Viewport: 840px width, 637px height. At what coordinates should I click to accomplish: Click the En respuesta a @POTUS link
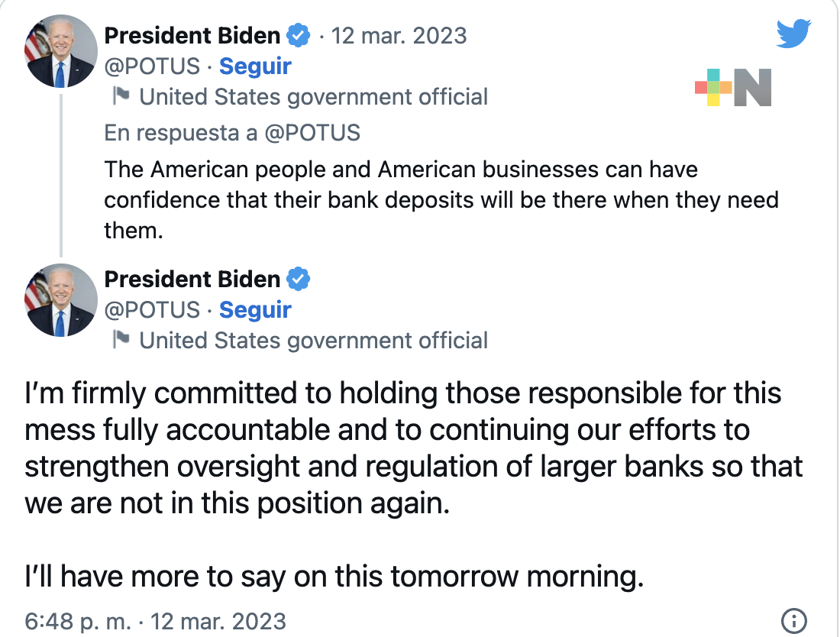[x=231, y=133]
